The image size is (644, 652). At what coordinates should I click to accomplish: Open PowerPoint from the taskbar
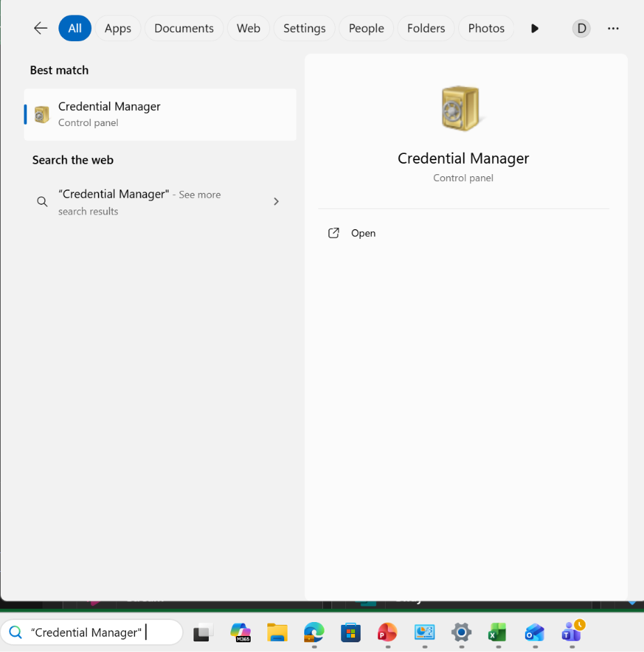point(387,632)
